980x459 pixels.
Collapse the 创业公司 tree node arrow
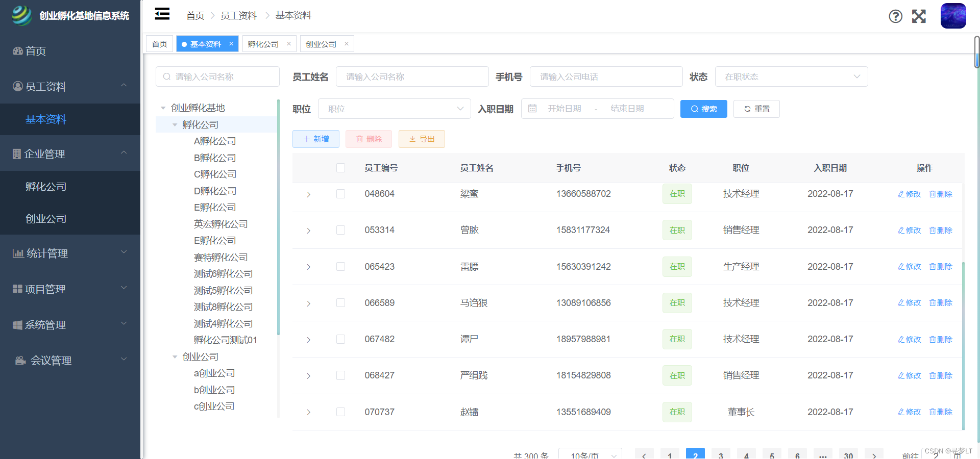[175, 357]
